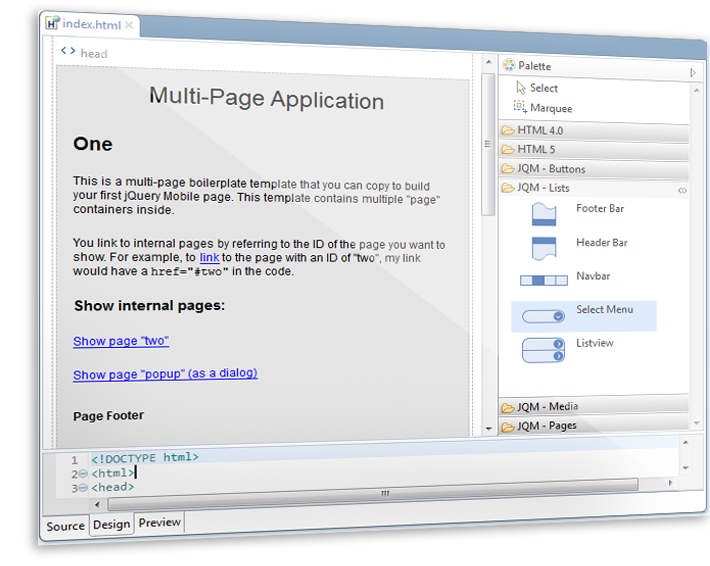Expand the JQM - Media drawer

pos(547,407)
